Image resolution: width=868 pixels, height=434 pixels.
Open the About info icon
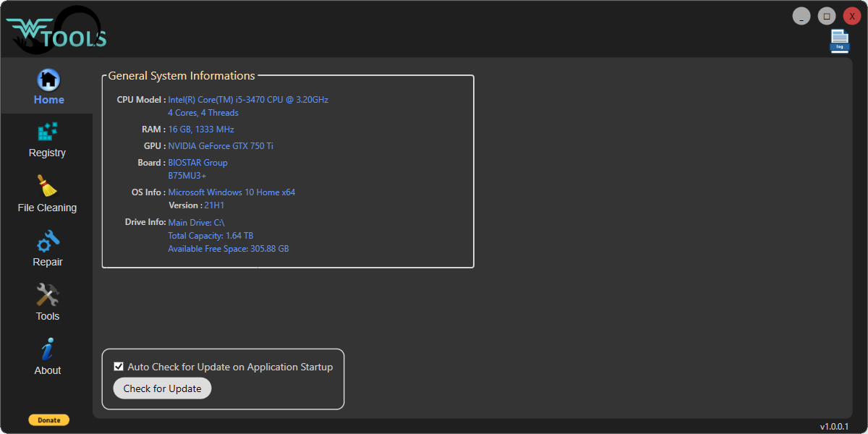(x=47, y=349)
